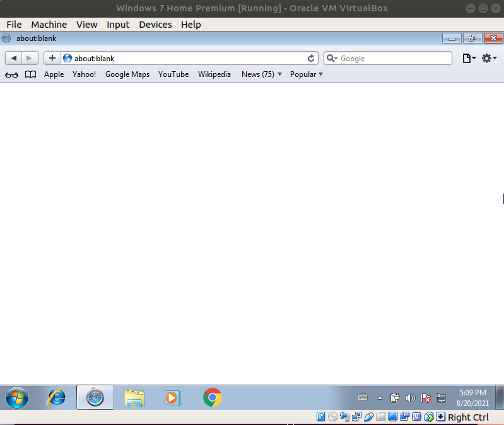Open the VirtualBox Input menu

(118, 25)
